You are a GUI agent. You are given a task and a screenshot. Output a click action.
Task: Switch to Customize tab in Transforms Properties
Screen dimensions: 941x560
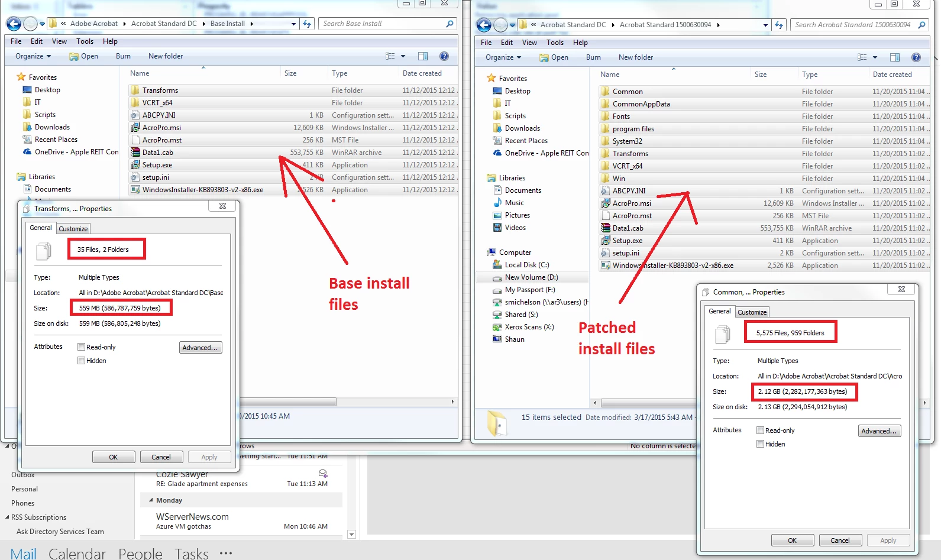click(x=73, y=229)
